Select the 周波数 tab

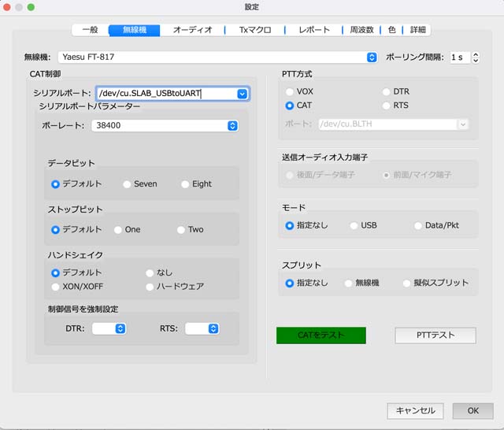pyautogui.click(x=361, y=30)
